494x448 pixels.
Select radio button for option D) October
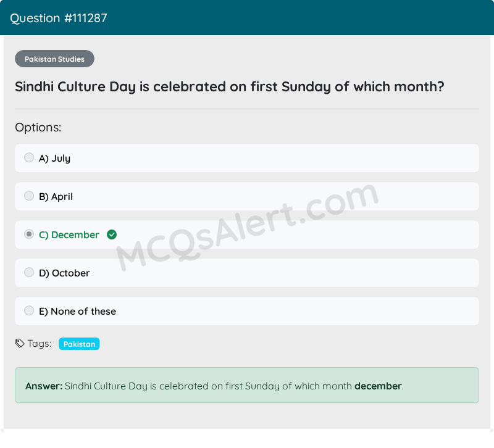[29, 272]
